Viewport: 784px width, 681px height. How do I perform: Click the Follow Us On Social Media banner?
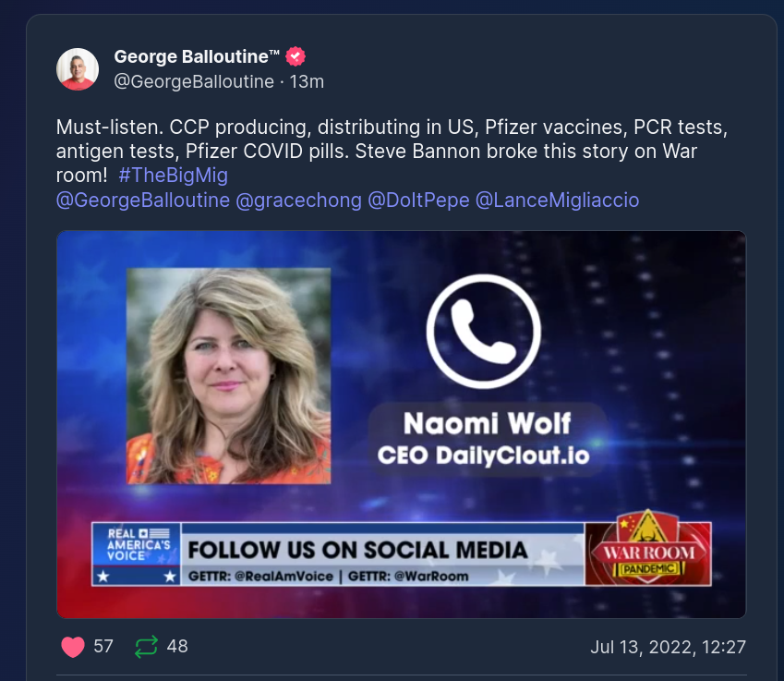point(382,553)
